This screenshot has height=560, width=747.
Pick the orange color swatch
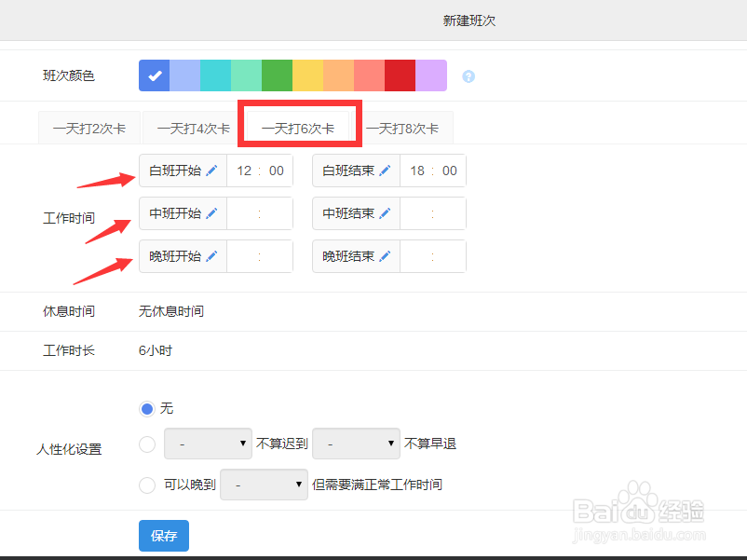point(339,75)
